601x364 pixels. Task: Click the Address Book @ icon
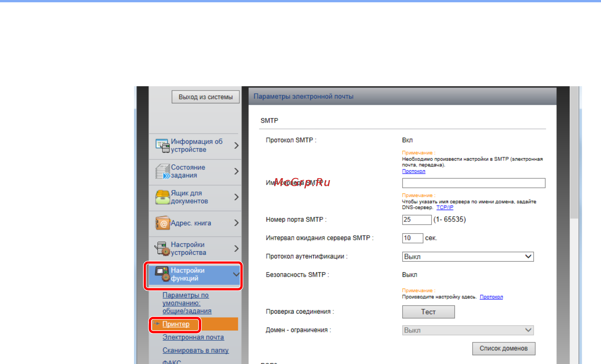162,223
